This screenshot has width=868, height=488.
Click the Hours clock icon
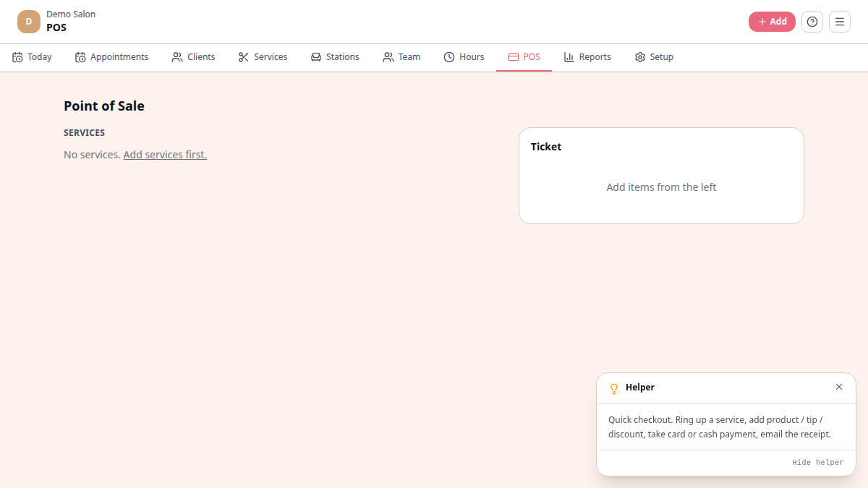coord(449,57)
